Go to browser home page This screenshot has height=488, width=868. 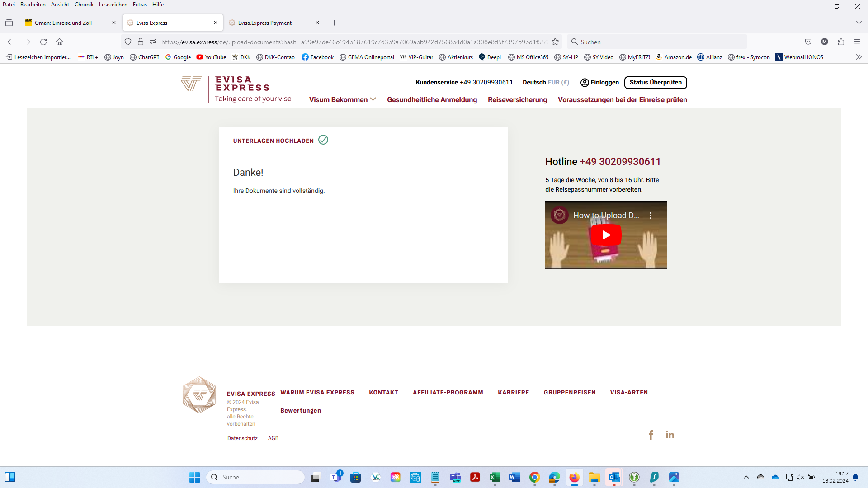(59, 42)
